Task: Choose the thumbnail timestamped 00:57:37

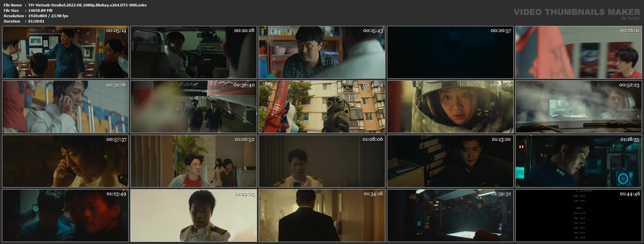Action: (x=65, y=161)
